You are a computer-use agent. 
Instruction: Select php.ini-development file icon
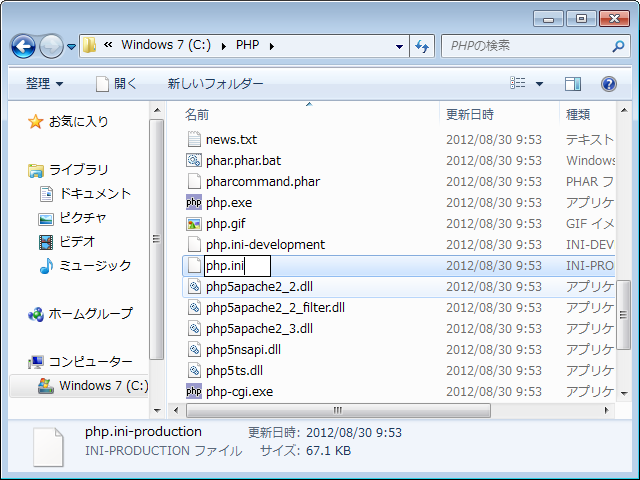coord(194,244)
